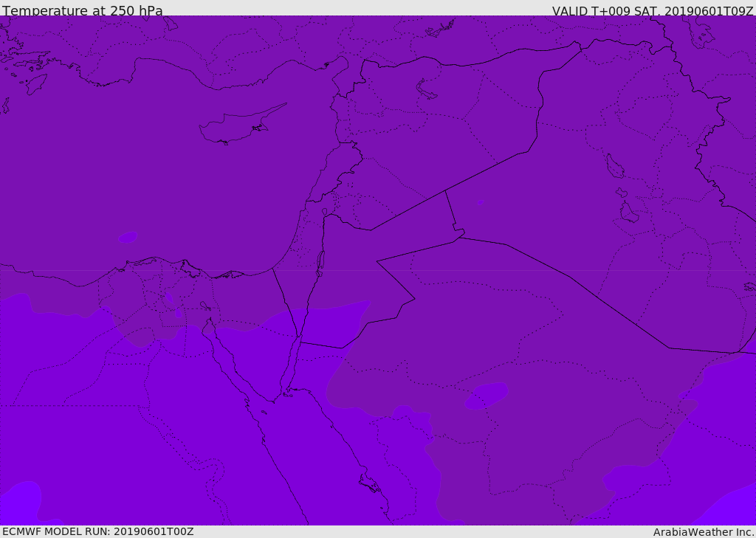Click the 'ECMWF MODEL RUN: 20190601T00Z' text
This screenshot has width=756, height=538.
tap(98, 531)
